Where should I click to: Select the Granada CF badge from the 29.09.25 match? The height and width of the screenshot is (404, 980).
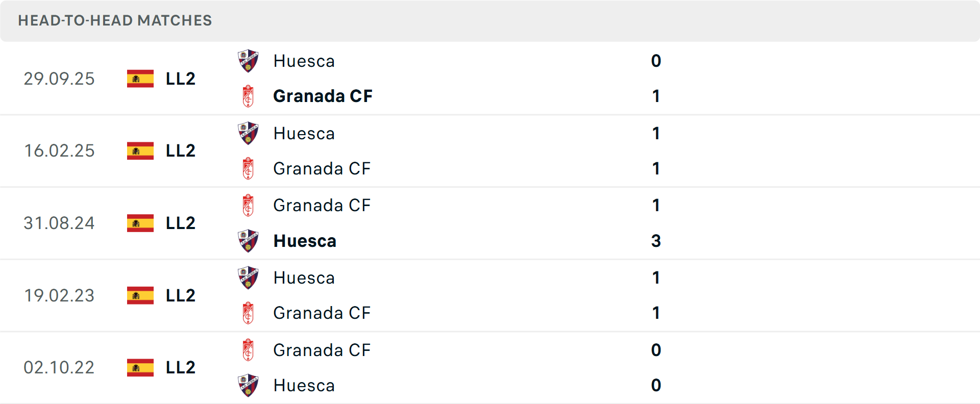click(249, 96)
